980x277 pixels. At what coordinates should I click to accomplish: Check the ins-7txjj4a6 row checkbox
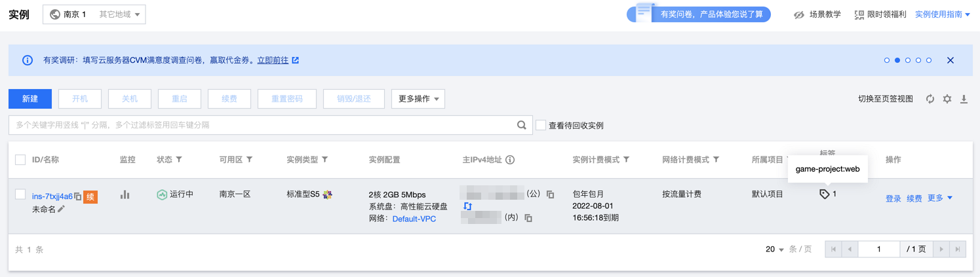click(20, 194)
